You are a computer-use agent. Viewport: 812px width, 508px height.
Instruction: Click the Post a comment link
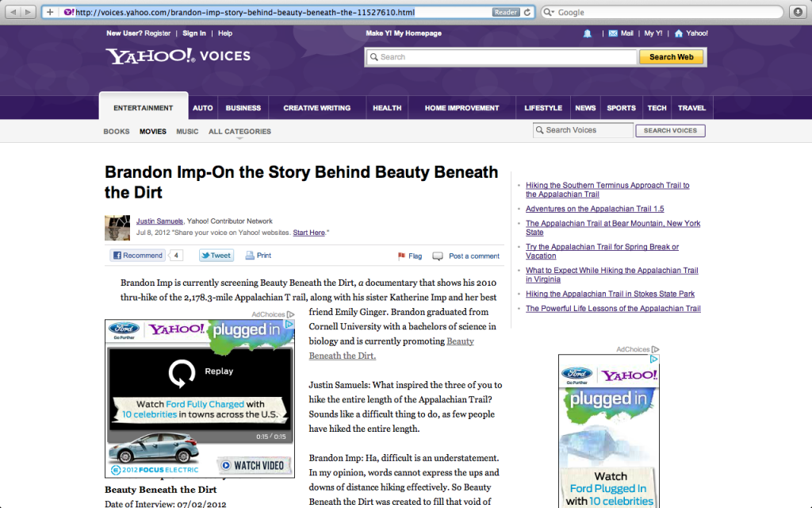(474, 256)
